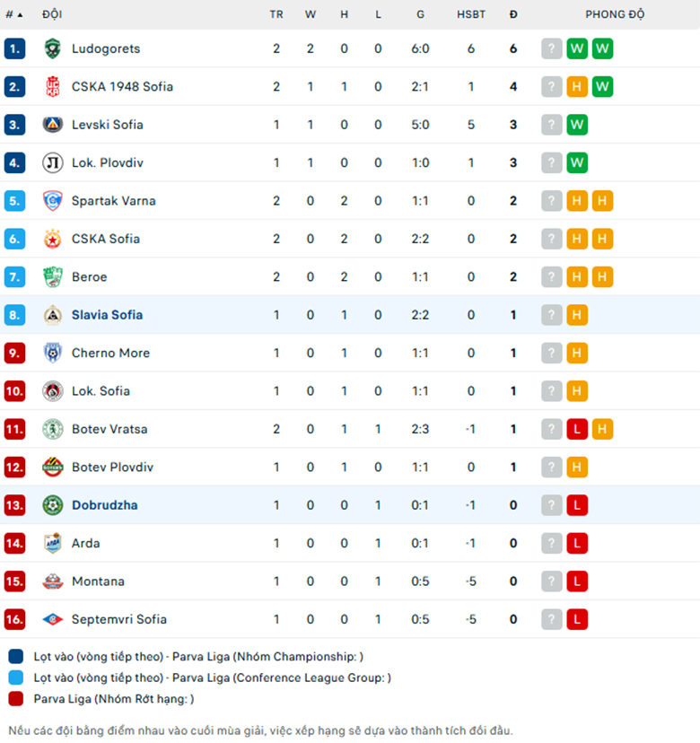The height and width of the screenshot is (743, 700).
Task: Select the Levski Sofia crest icon
Action: pyautogui.click(x=53, y=125)
